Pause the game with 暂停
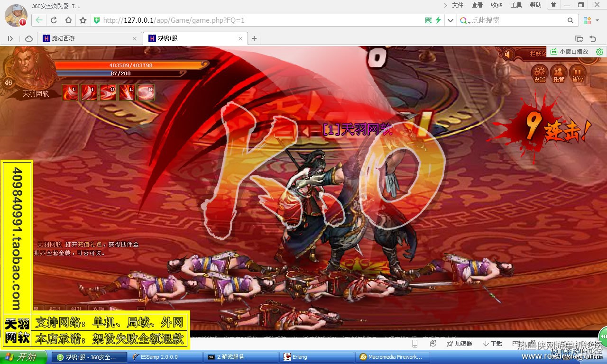Image resolution: width=607 pixels, height=364 pixels. (578, 74)
